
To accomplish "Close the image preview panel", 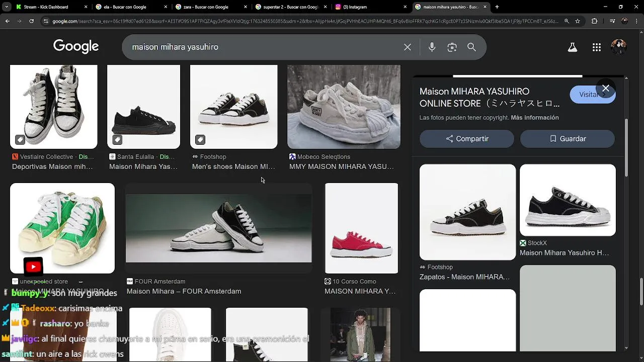I will point(606,88).
